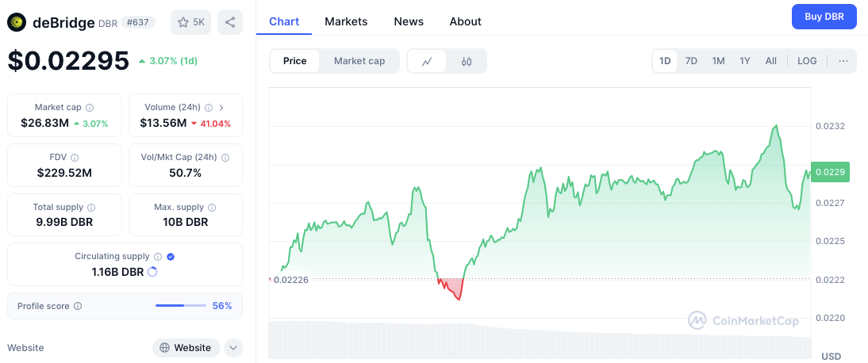Add deBridge to watchlist star button
The width and height of the screenshot is (868, 363).
(191, 22)
